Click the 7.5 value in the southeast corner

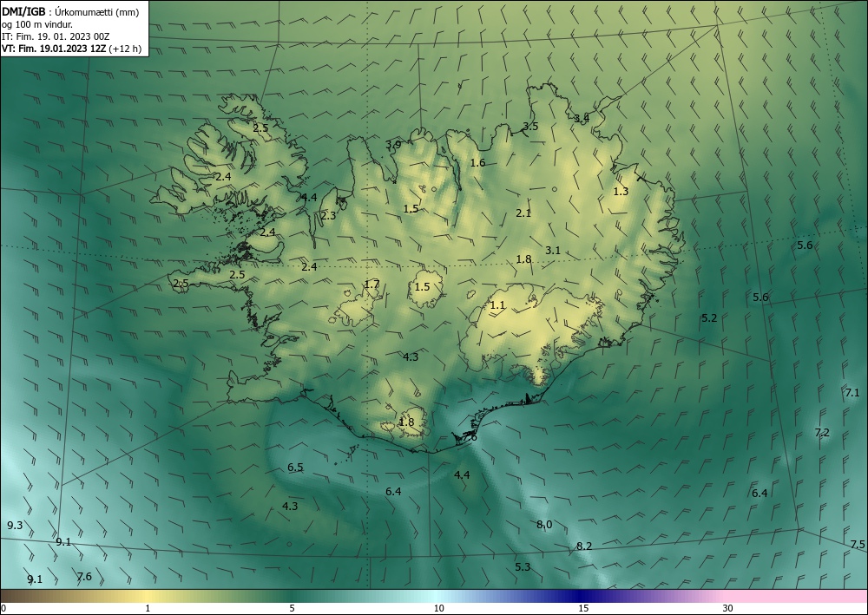point(858,544)
